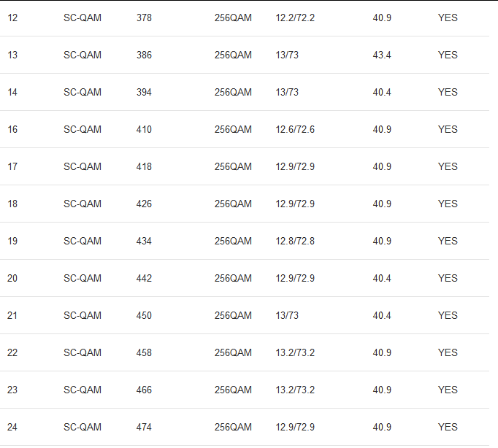Click channel number 16 cell

(x=12, y=129)
